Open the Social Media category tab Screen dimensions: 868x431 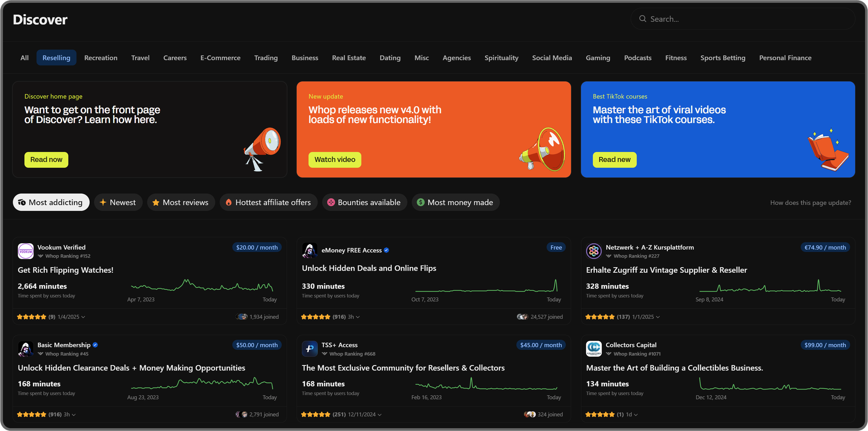pos(552,58)
